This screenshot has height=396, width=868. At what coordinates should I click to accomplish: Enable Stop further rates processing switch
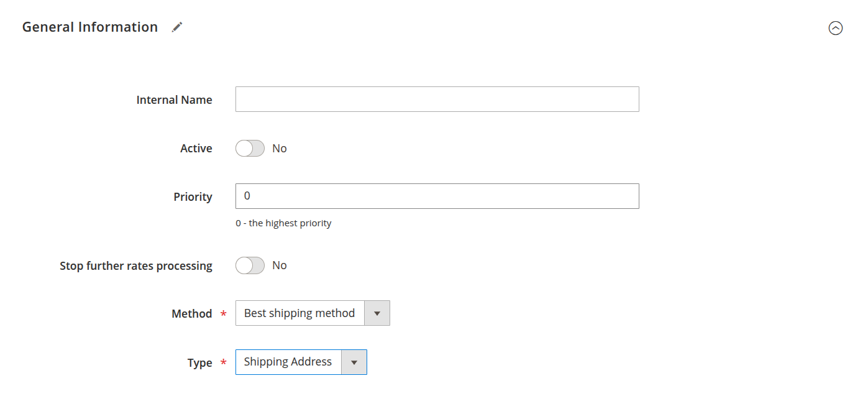pyautogui.click(x=250, y=265)
